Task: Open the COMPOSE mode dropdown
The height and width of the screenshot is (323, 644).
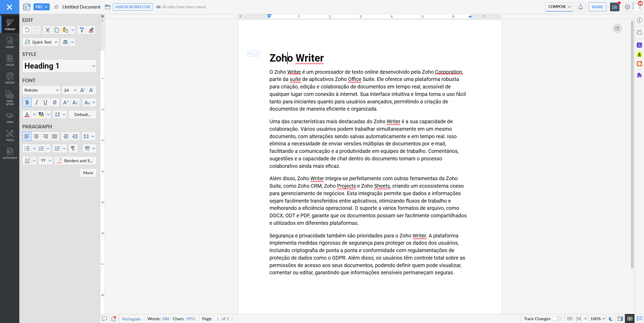Action: click(559, 7)
